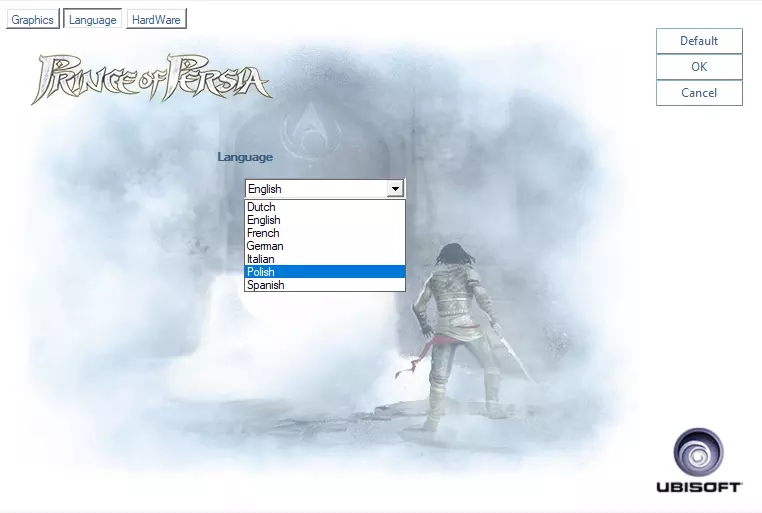Confirm settings with the OK button
The height and width of the screenshot is (513, 762).
699,67
